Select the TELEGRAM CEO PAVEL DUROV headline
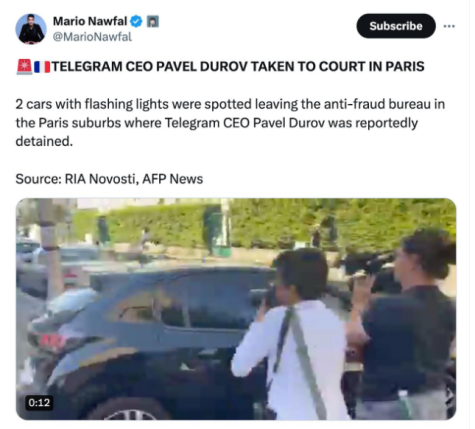This screenshot has width=475, height=429. coord(238,67)
